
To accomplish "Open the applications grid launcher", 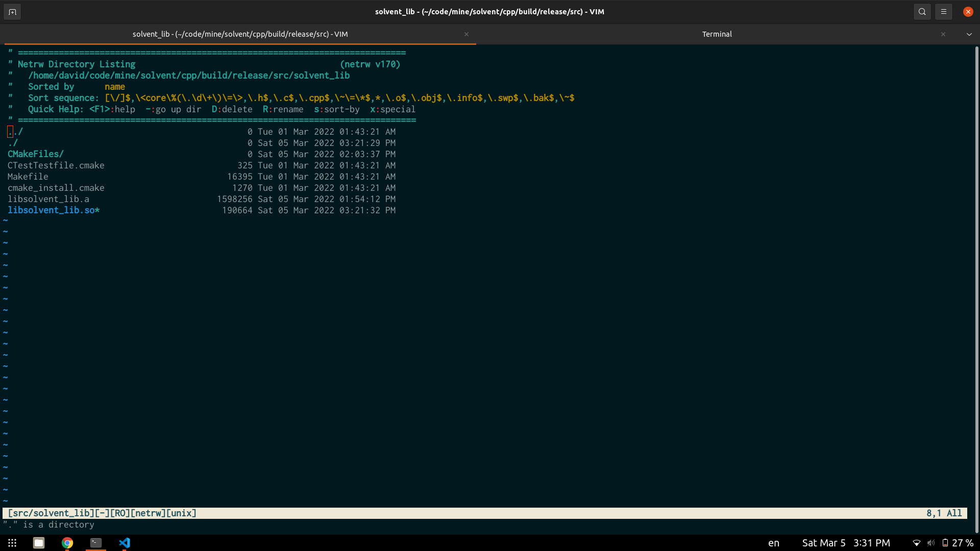I will tap(12, 542).
